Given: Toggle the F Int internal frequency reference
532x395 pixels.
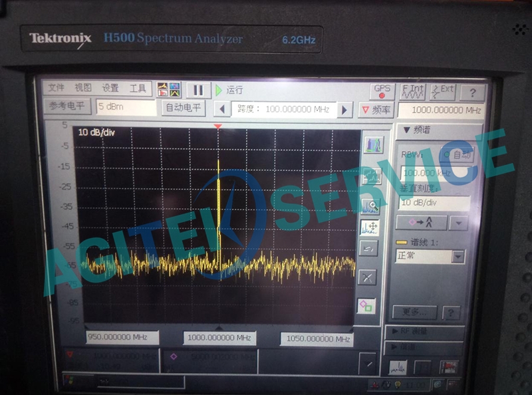Looking at the screenshot, I should (413, 91).
